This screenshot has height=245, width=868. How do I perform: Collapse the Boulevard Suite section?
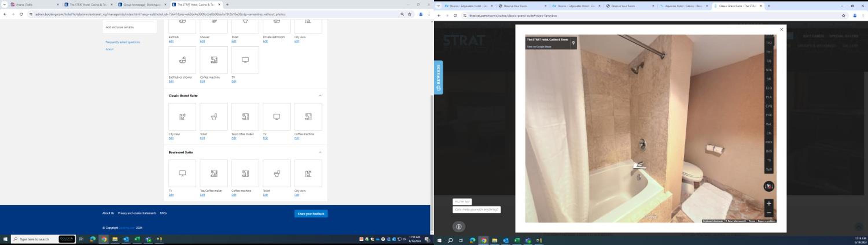320,153
